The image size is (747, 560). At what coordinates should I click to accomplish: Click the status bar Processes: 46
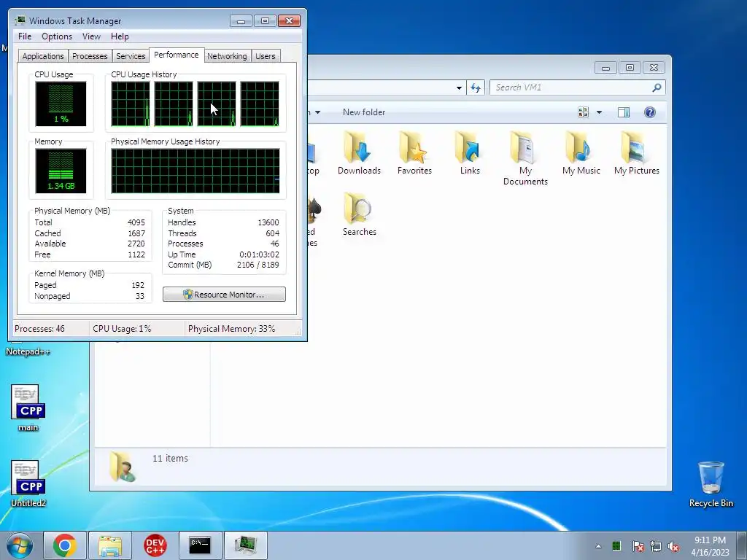(x=39, y=329)
